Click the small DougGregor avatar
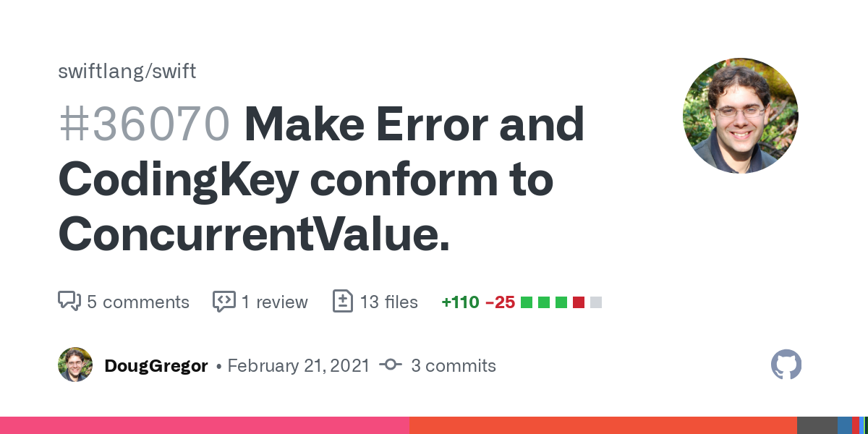Viewport: 868px width, 434px height. pyautogui.click(x=75, y=365)
